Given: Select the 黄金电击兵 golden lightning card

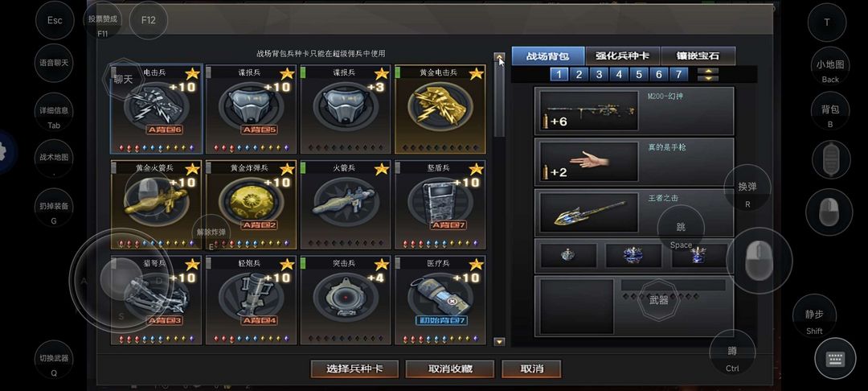Looking at the screenshot, I should pyautogui.click(x=440, y=109).
